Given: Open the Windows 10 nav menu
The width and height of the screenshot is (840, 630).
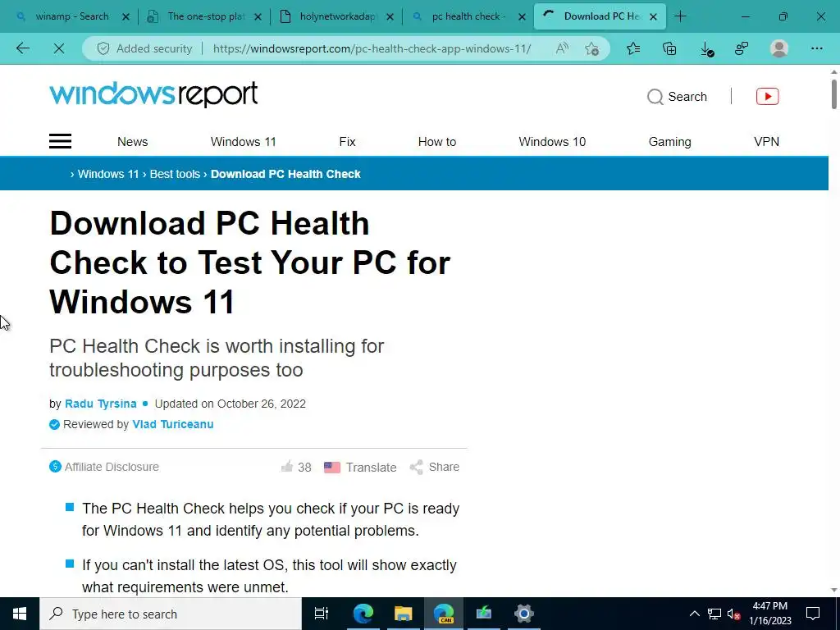Looking at the screenshot, I should click(552, 142).
